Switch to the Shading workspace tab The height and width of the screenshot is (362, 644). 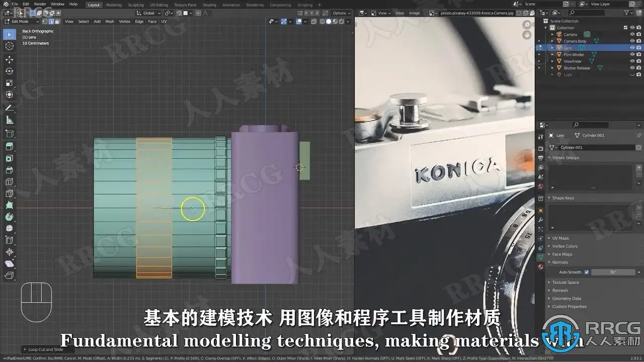(209, 5)
